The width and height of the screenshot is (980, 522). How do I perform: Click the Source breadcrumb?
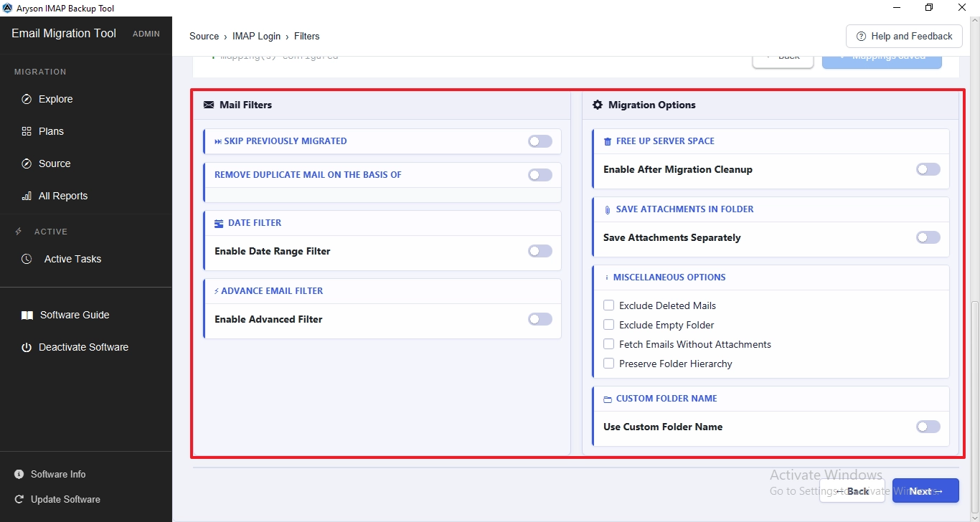(204, 36)
